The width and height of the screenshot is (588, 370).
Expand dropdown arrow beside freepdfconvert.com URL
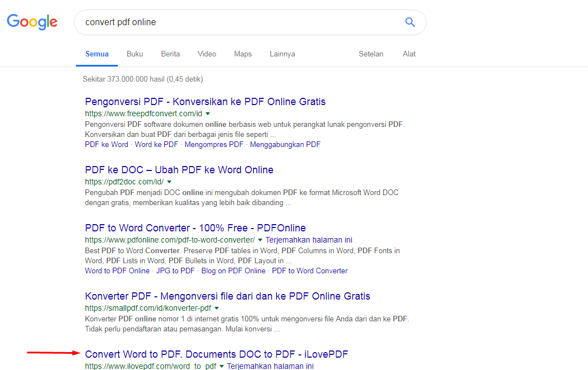click(x=208, y=113)
